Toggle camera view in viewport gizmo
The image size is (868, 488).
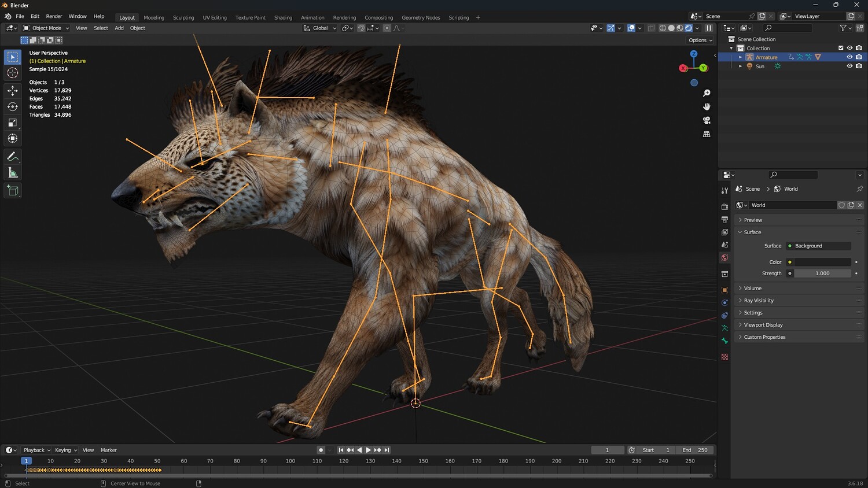(x=707, y=120)
